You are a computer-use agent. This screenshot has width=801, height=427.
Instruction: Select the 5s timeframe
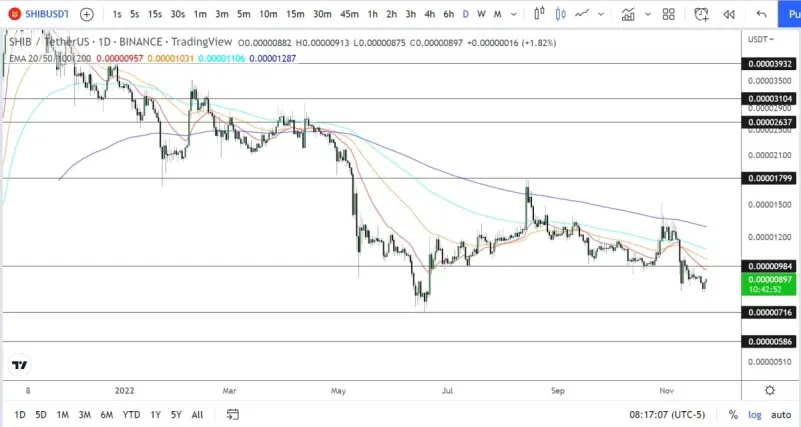pos(134,14)
